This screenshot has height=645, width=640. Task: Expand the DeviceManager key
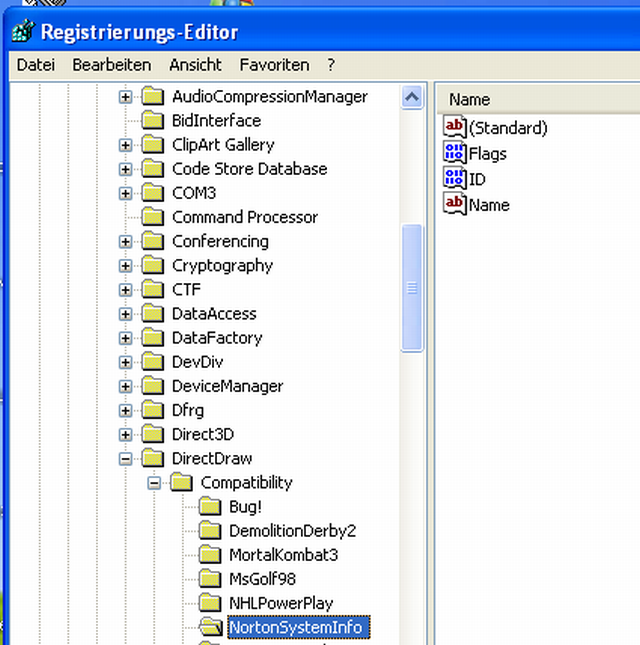click(125, 387)
